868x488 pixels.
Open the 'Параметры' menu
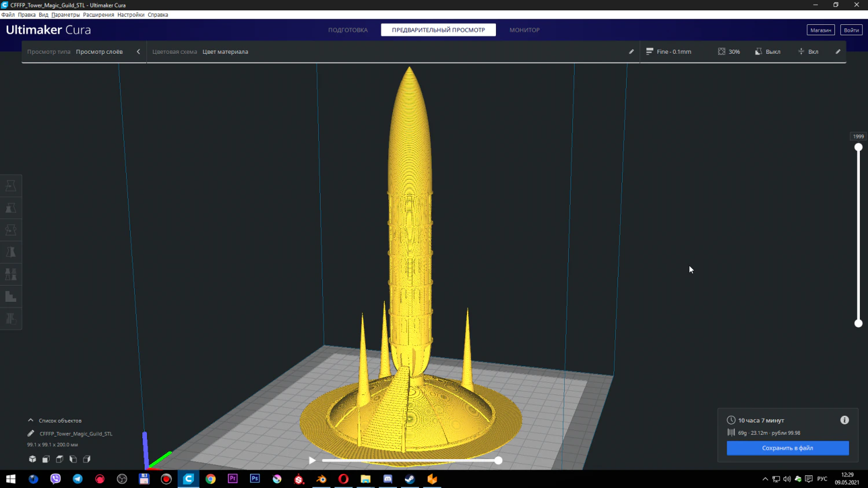click(65, 14)
